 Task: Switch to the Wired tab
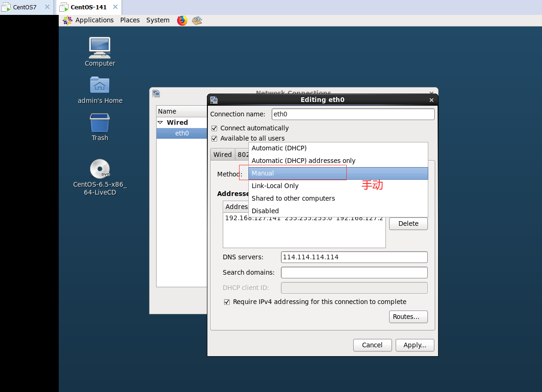(223, 155)
